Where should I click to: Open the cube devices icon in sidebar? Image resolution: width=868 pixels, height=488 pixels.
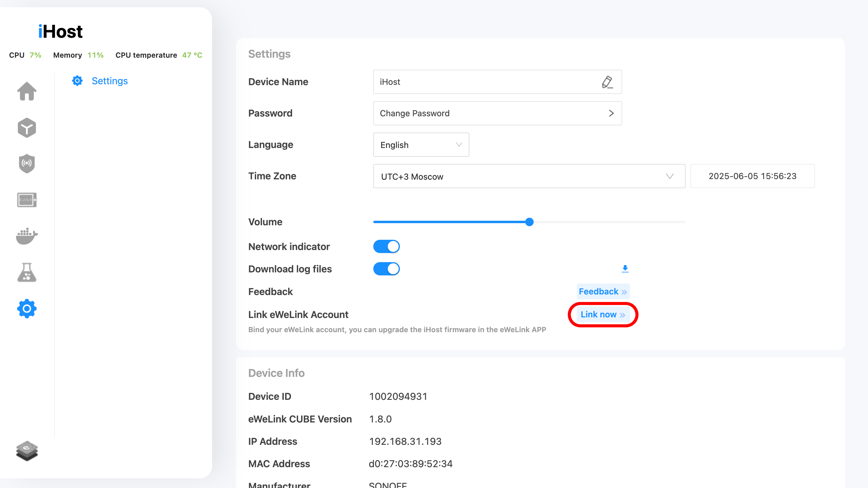(27, 128)
